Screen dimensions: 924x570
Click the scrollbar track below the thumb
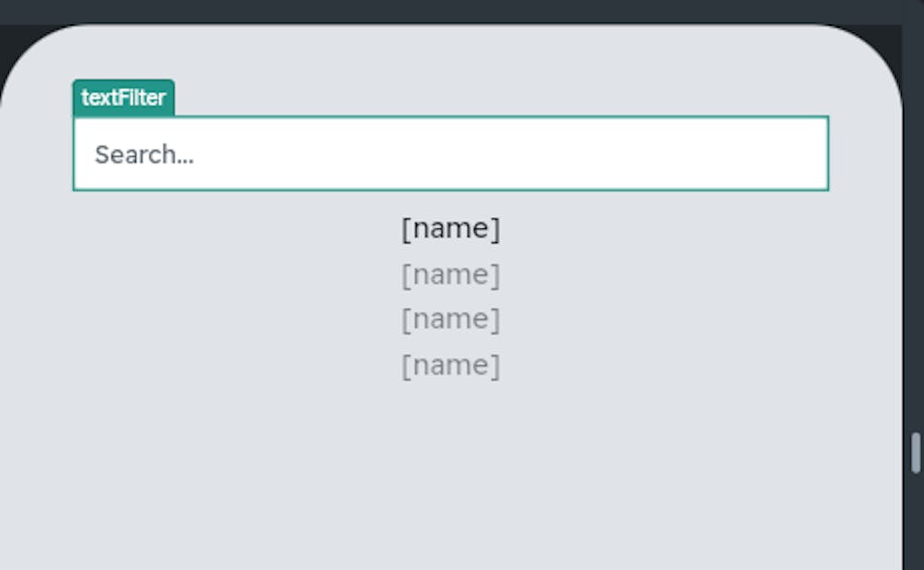tap(915, 527)
